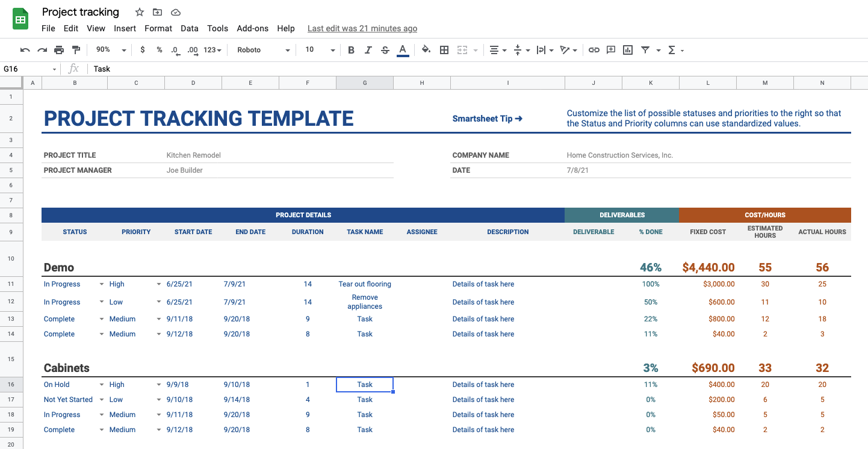Screen dimensions: 868x449
Task: Click the Print icon
Action: tap(59, 50)
